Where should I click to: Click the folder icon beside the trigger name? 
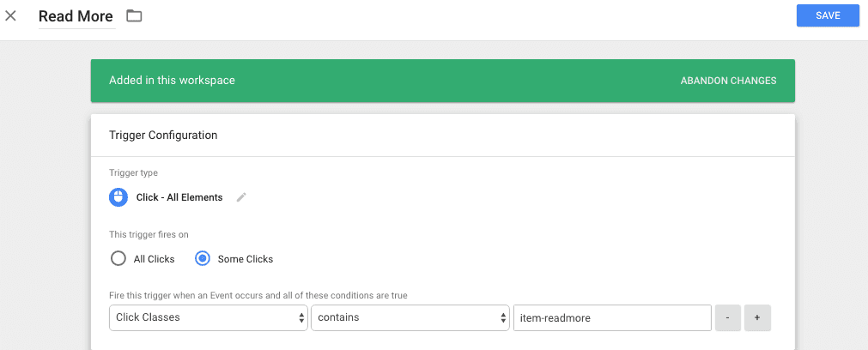[x=134, y=15]
